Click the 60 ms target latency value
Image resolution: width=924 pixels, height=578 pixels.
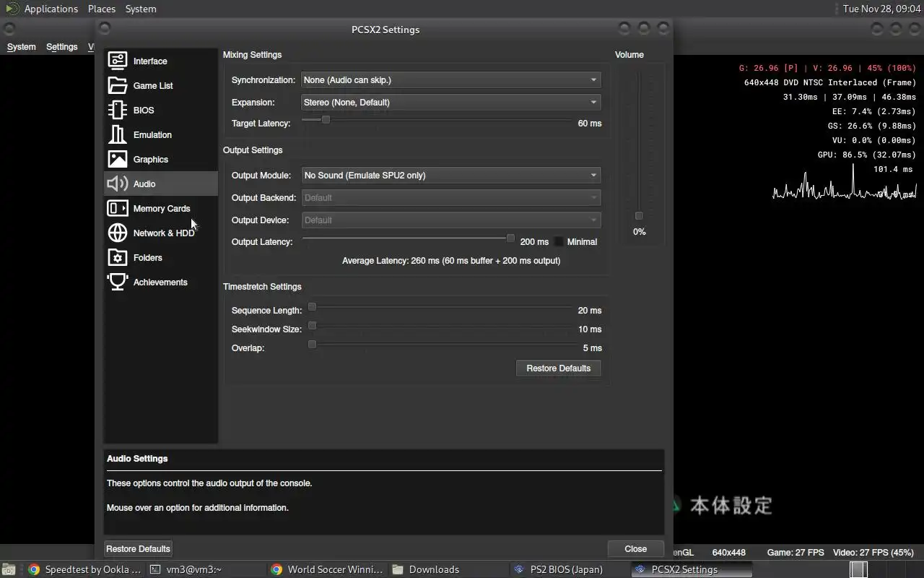point(590,124)
